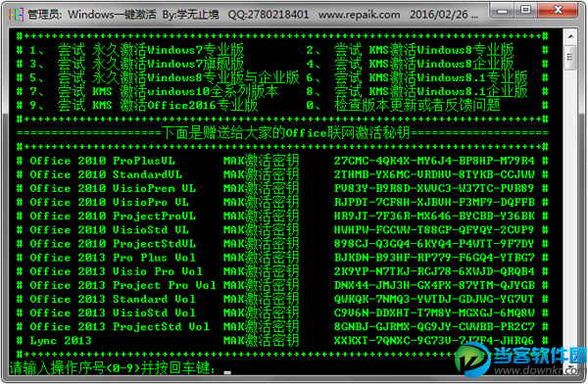Screen dimensions: 588x384
Task: Click the key starting with HR9JT-7F36R
Action: click(x=434, y=216)
